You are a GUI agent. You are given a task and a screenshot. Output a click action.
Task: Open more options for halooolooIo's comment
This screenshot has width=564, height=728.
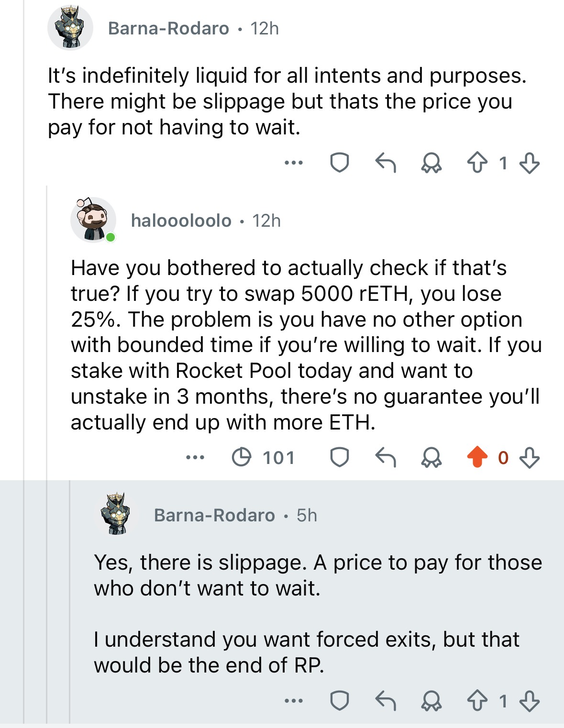tap(195, 457)
